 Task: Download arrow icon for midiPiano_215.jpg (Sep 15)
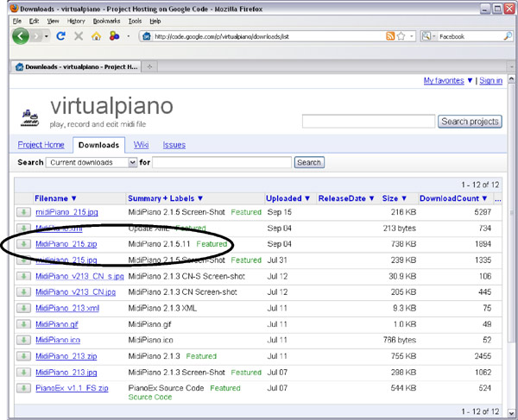23,212
